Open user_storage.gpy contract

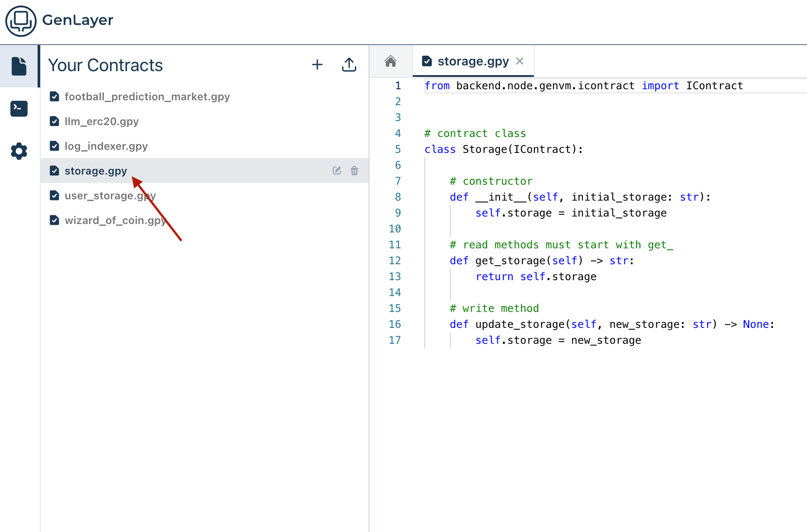110,196
